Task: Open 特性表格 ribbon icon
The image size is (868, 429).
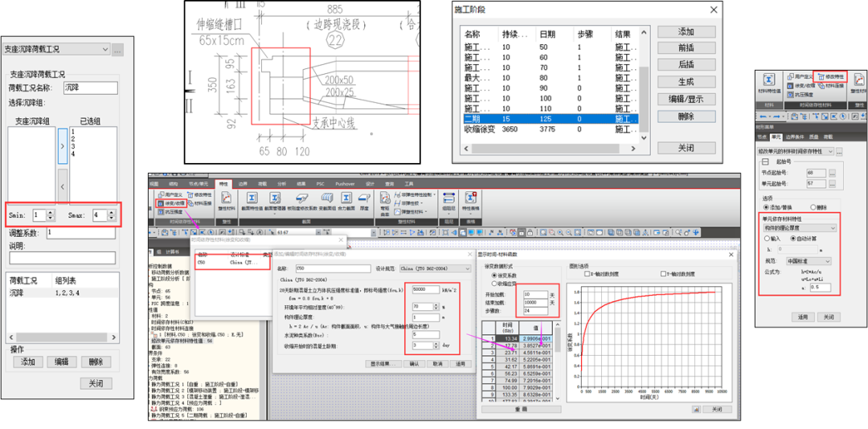Action: (471, 202)
